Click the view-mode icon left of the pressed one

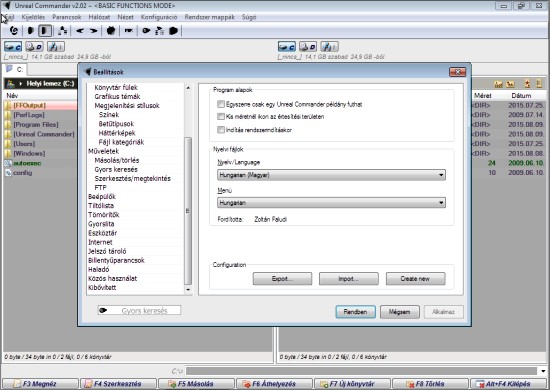click(x=31, y=31)
